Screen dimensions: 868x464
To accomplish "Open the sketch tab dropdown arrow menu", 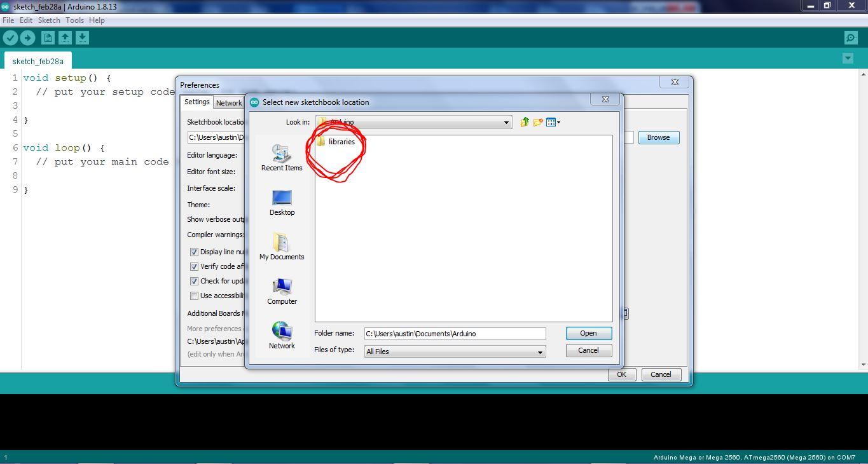I will point(847,58).
